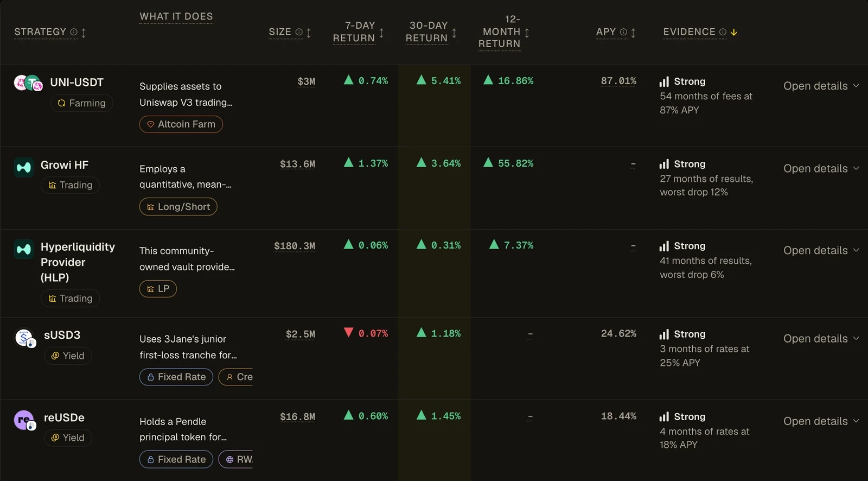Select Yield tag under reUSDe
Viewport: 868px width, 481px height.
[x=68, y=438]
